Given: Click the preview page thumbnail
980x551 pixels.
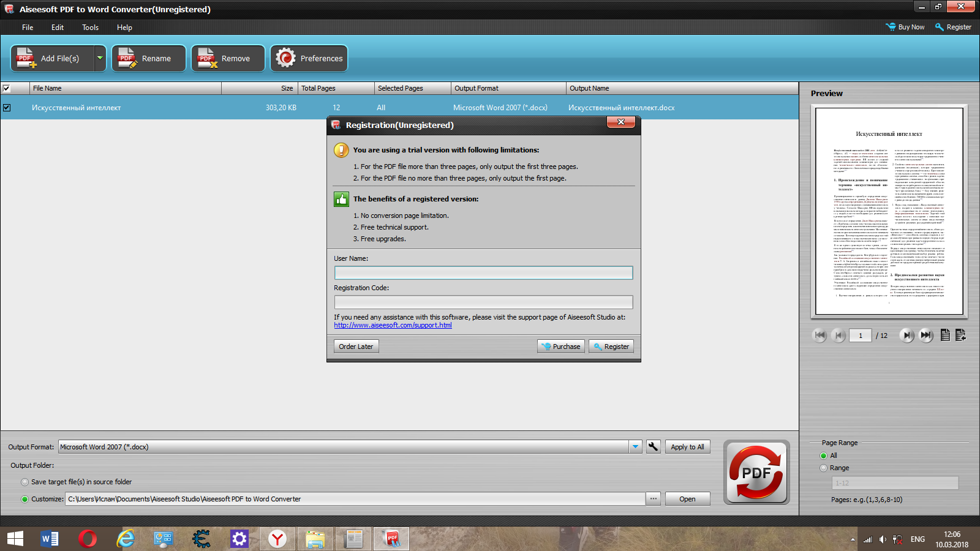Looking at the screenshot, I should [889, 211].
